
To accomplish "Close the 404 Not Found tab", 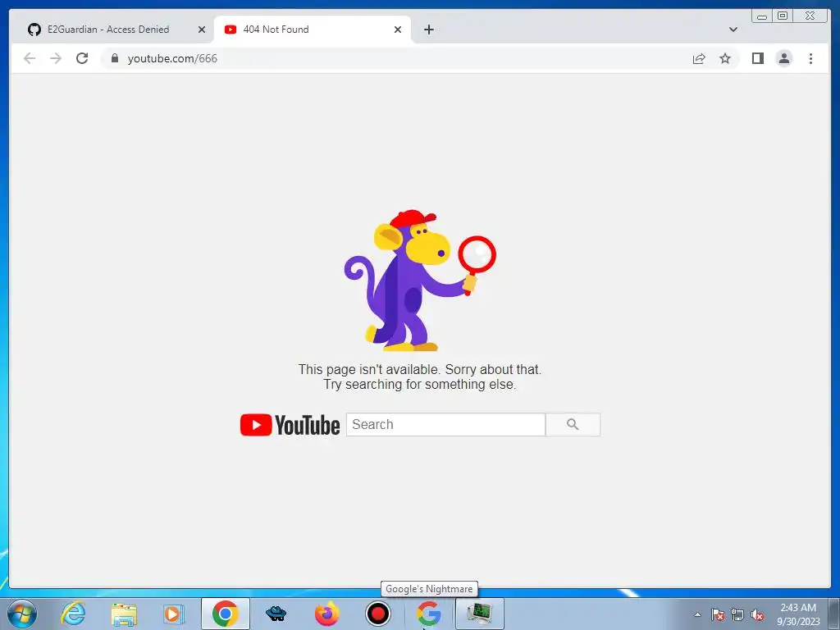I will click(398, 30).
